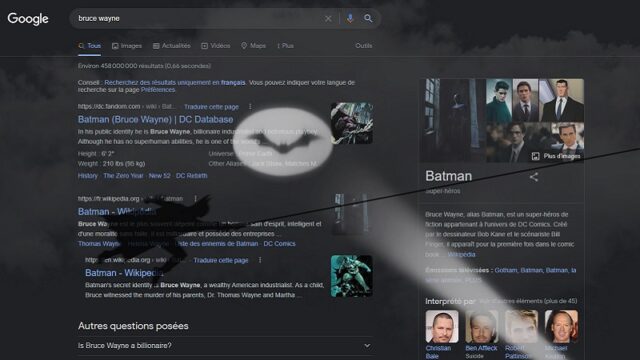Click the DC Database result thumbnail
Screen dimensions: 640x360
pyautogui.click(x=351, y=123)
